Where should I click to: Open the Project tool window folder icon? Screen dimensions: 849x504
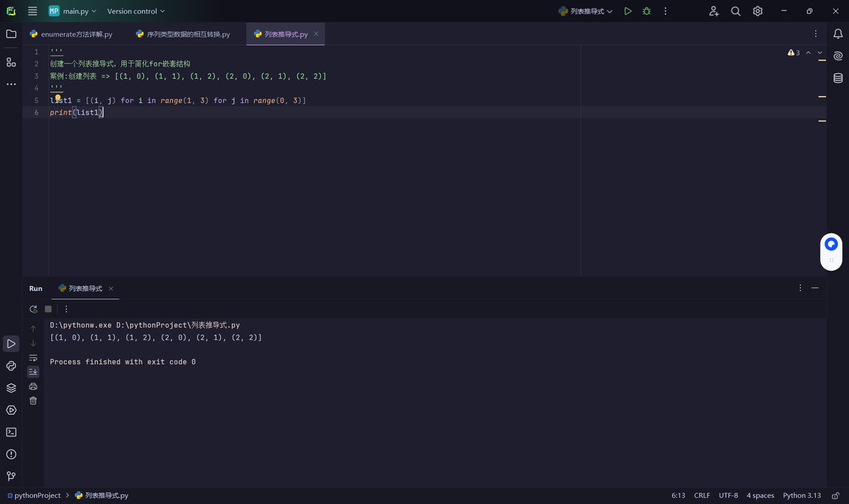[11, 34]
